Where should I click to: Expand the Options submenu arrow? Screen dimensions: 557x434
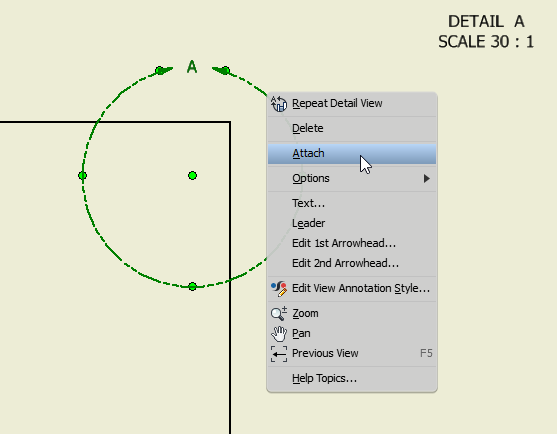[x=427, y=178]
